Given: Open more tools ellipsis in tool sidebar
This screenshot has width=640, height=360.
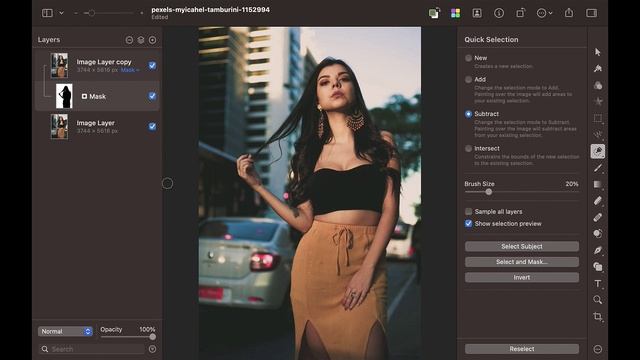Looking at the screenshot, I should click(598, 349).
